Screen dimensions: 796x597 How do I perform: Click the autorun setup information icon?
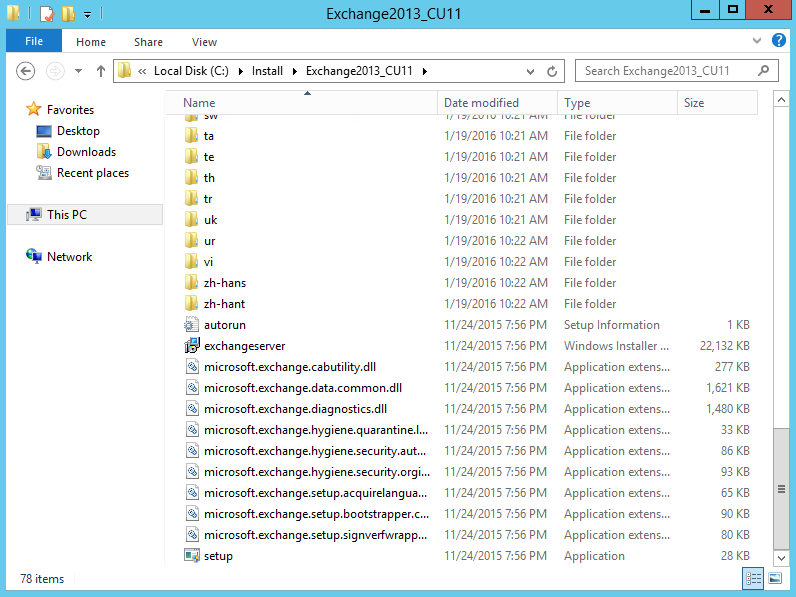click(x=192, y=325)
